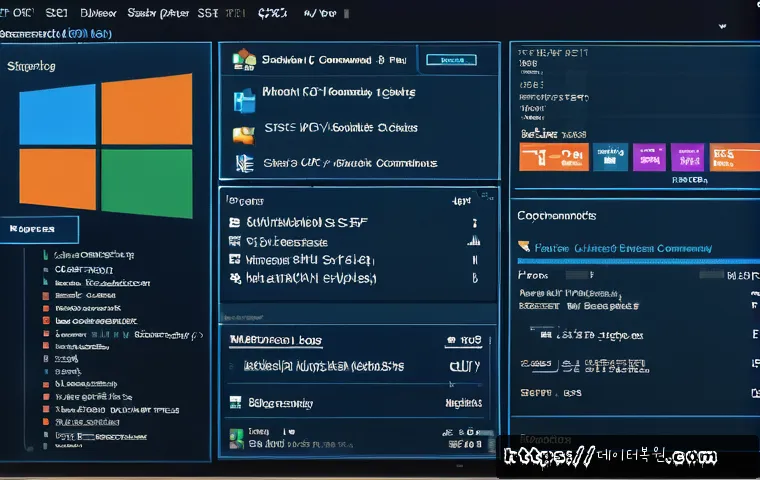
Task: Click the white lined document icon in the middle panel
Action: [244, 163]
